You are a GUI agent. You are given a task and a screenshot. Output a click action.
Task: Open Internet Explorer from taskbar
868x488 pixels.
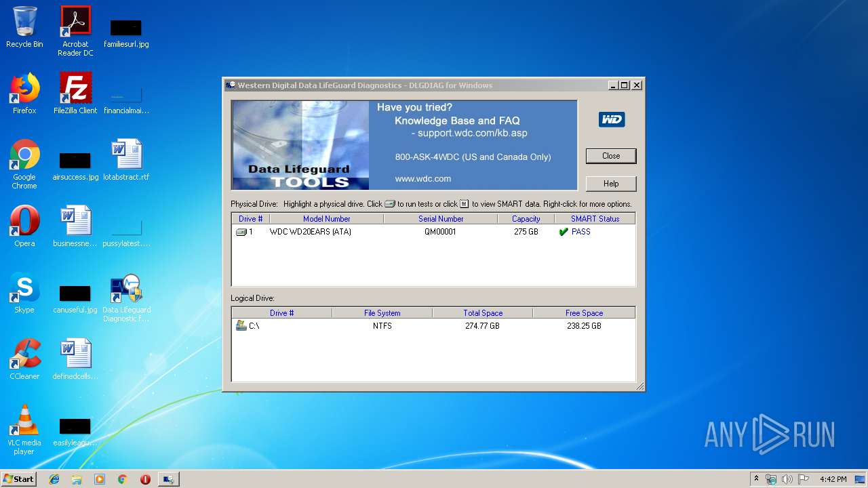click(54, 479)
